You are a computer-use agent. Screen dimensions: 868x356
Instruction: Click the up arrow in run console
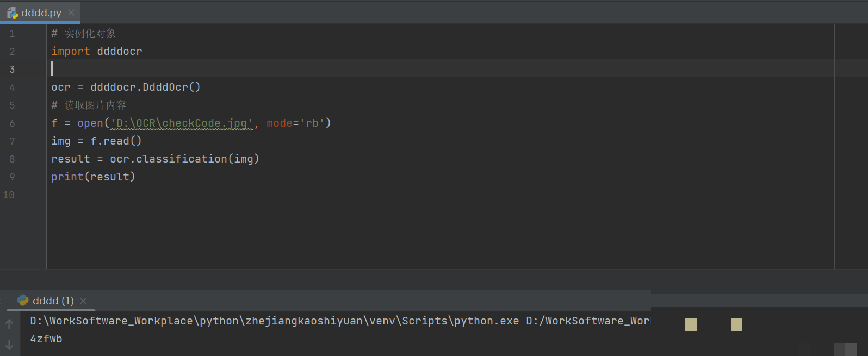9,324
